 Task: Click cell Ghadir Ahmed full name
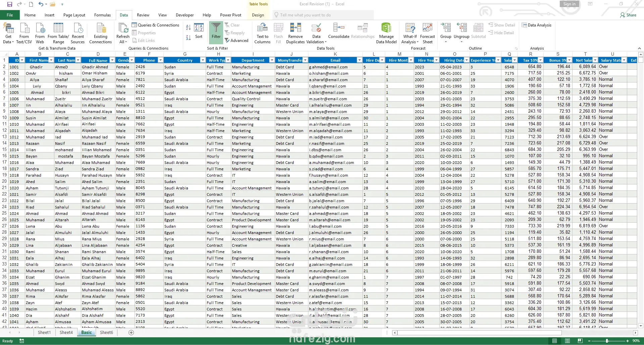(98, 67)
